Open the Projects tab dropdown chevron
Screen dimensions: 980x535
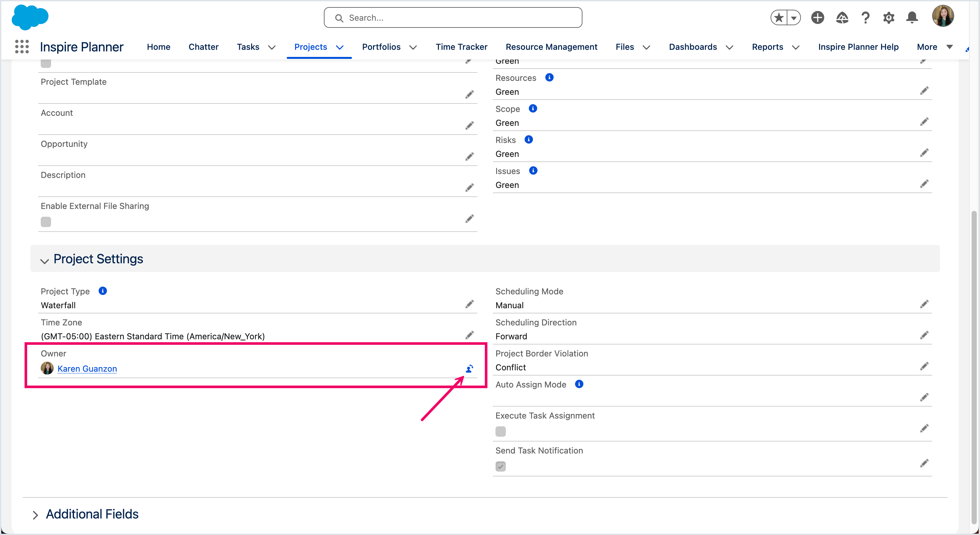tap(339, 47)
